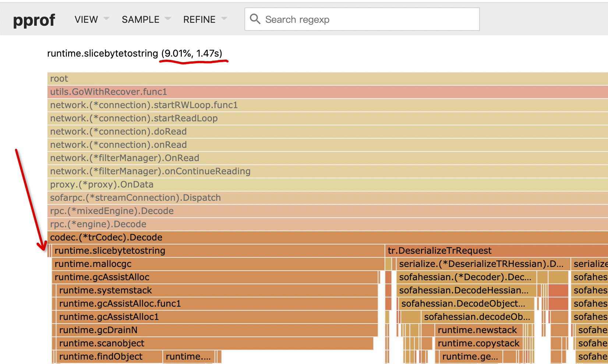Select sofahessian.DecodeObject... frame

click(466, 304)
